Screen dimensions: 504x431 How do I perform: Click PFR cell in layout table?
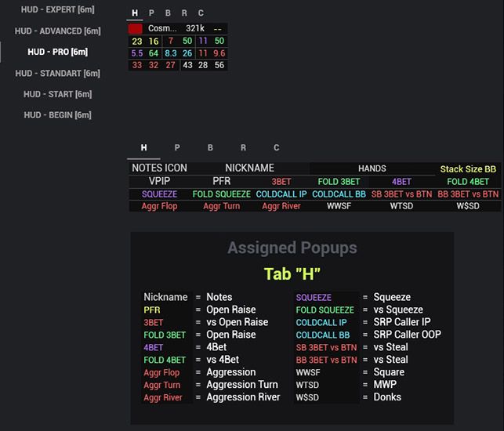click(222, 181)
